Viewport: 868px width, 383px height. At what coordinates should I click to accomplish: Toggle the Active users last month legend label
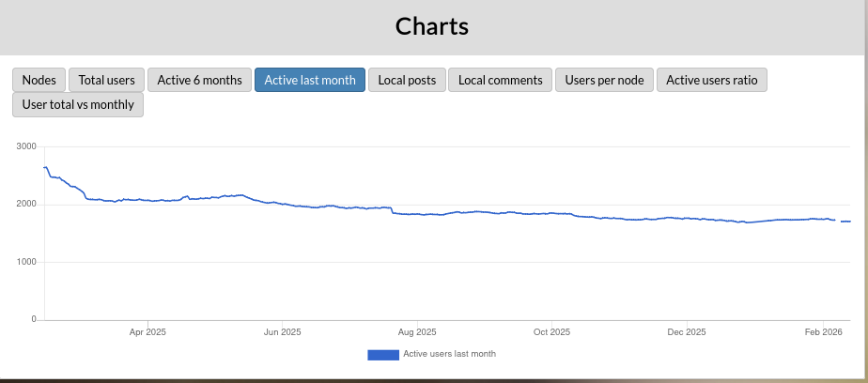[449, 354]
